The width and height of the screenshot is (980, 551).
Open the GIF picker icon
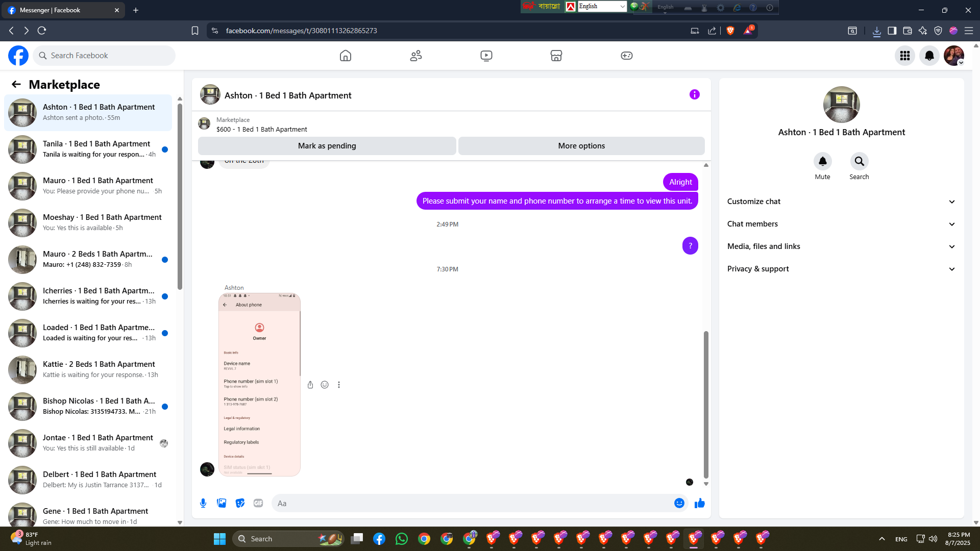(x=258, y=503)
